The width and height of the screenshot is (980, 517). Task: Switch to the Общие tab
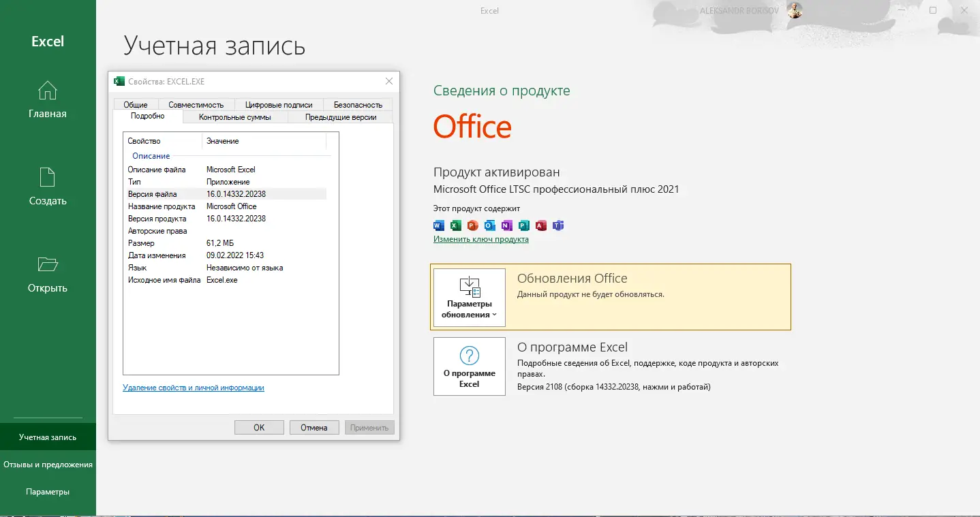point(136,105)
